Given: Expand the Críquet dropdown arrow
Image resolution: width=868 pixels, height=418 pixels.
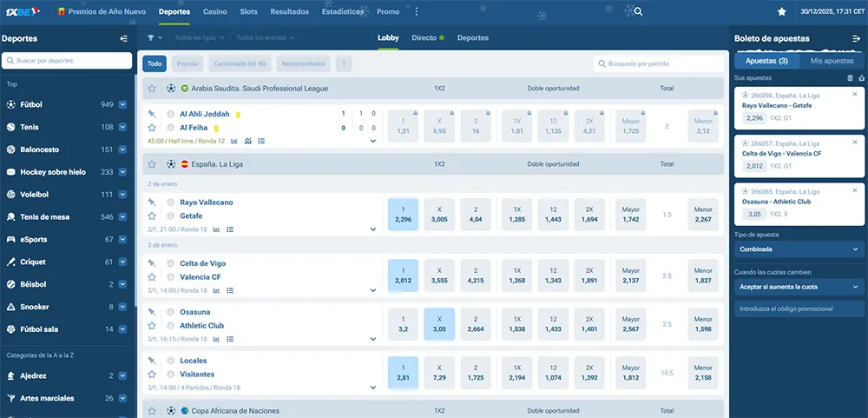Looking at the screenshot, I should pos(122,262).
